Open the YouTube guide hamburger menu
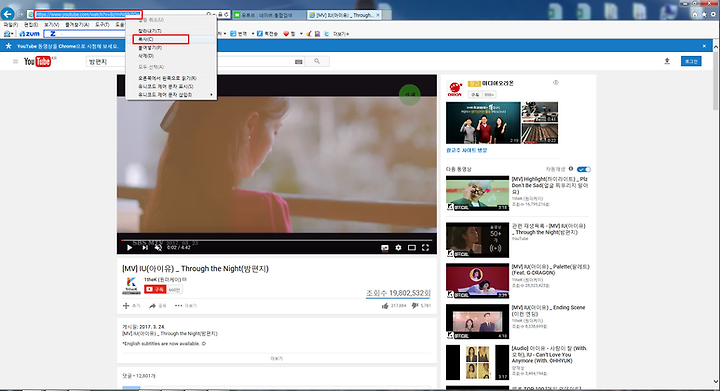Screen dimensions: 720x391 15,61
